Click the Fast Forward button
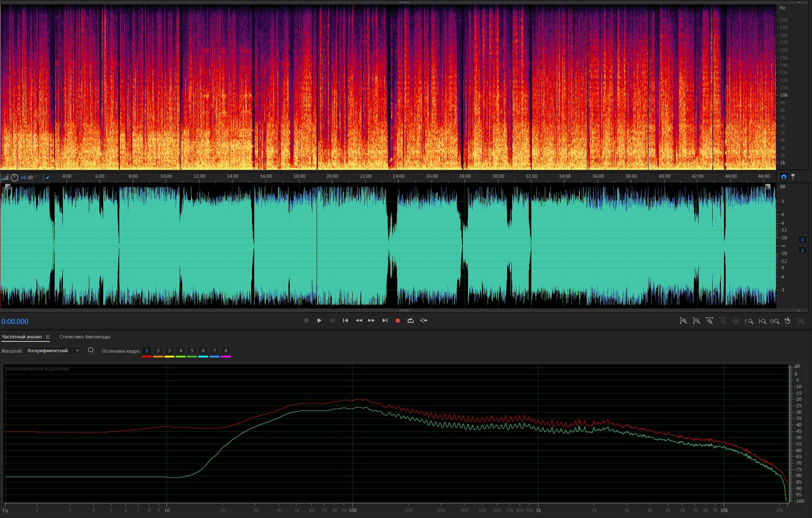The image size is (812, 518). coord(371,321)
